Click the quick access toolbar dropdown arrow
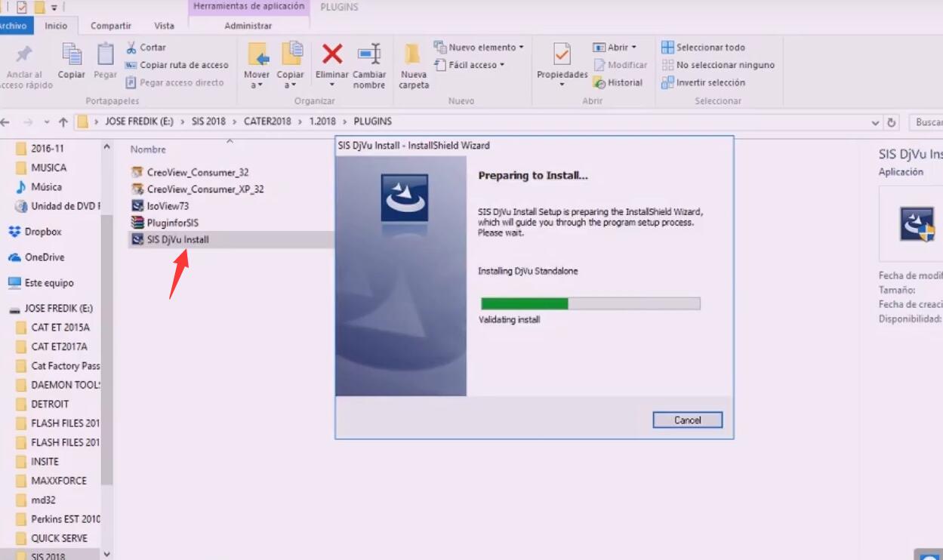Viewport: 943px width, 560px height. (54, 8)
